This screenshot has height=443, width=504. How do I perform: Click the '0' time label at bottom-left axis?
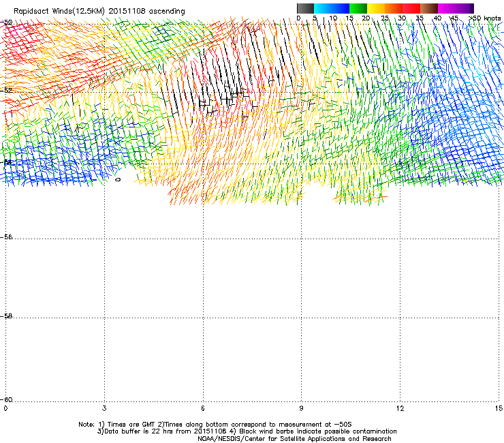(5, 408)
